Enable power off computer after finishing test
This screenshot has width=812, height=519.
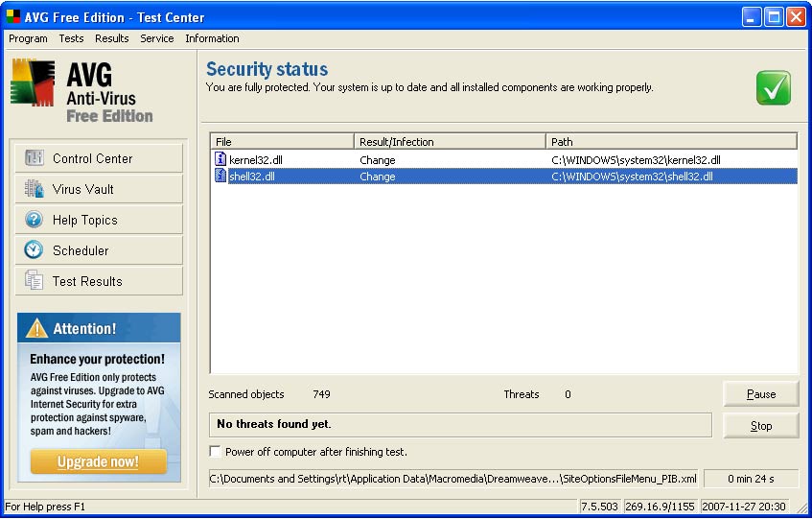click(x=215, y=451)
